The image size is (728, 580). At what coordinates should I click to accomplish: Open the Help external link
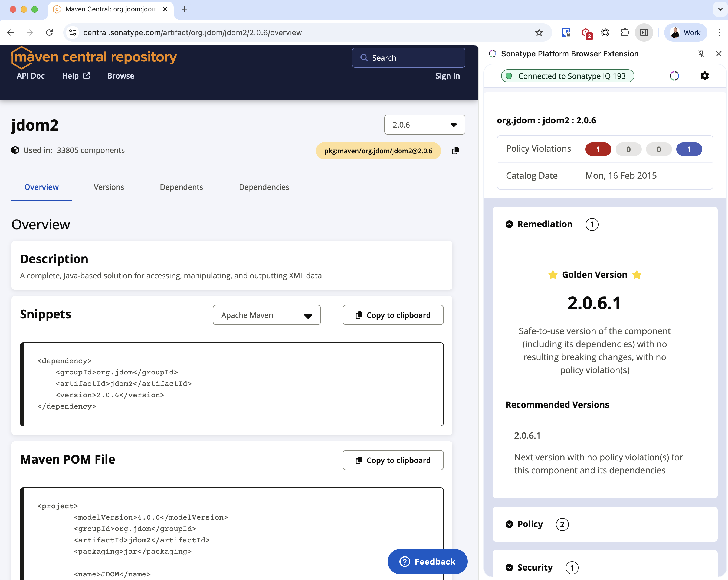(76, 76)
